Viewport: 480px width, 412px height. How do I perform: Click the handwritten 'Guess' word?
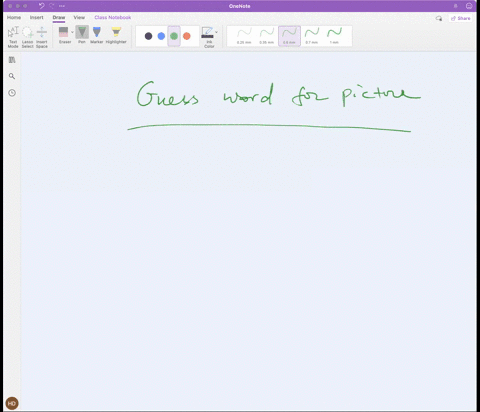[x=167, y=94]
